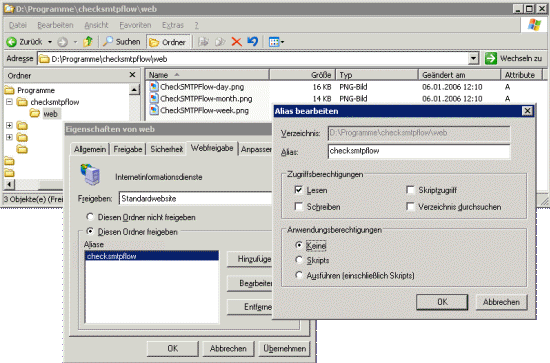Click OK in Eigenschaften von web
Screen dimensions: 550x363
pos(173,348)
